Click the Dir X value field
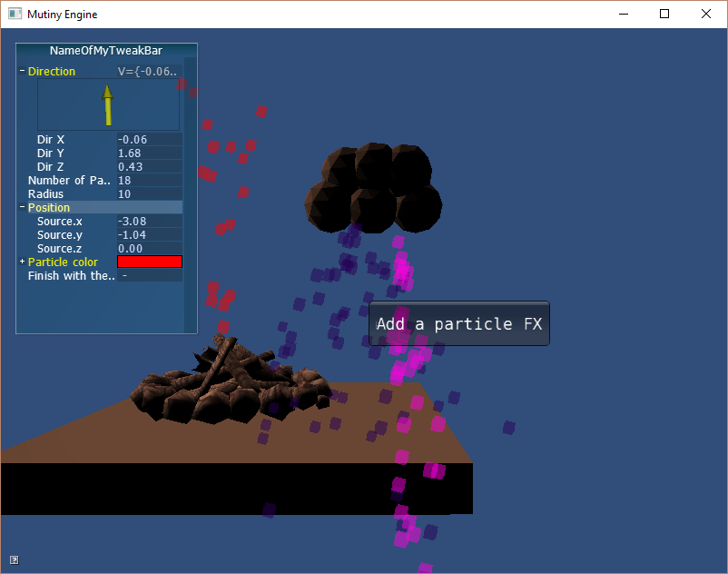The image size is (728, 574). pyautogui.click(x=150, y=140)
